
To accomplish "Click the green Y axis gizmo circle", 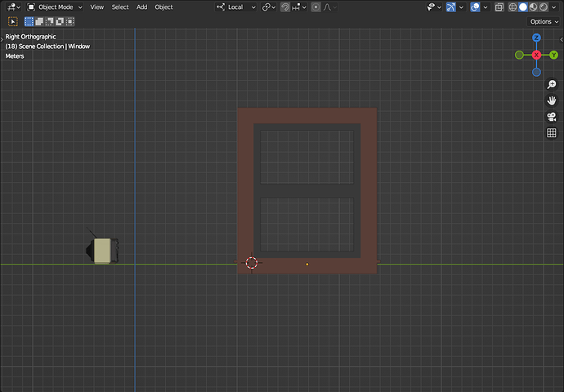I will pos(553,55).
